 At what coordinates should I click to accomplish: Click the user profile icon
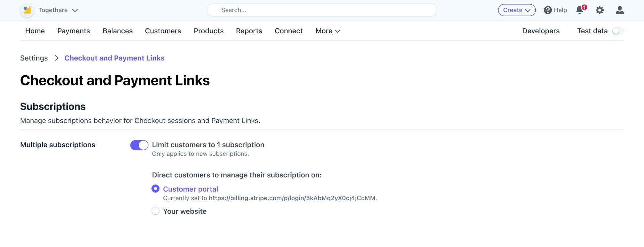pyautogui.click(x=620, y=10)
